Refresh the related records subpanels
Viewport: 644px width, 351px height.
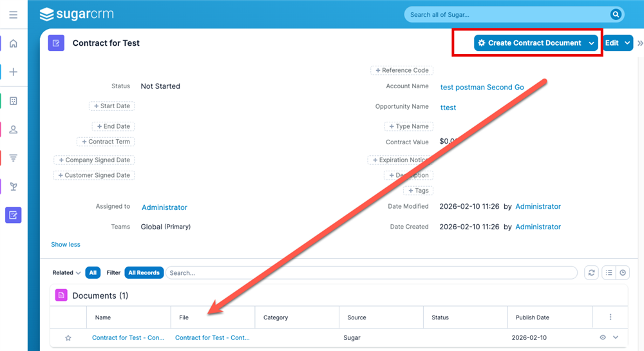click(591, 273)
